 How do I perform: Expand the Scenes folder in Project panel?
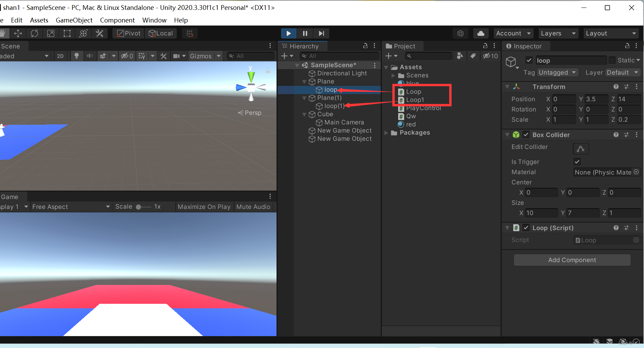pyautogui.click(x=394, y=75)
